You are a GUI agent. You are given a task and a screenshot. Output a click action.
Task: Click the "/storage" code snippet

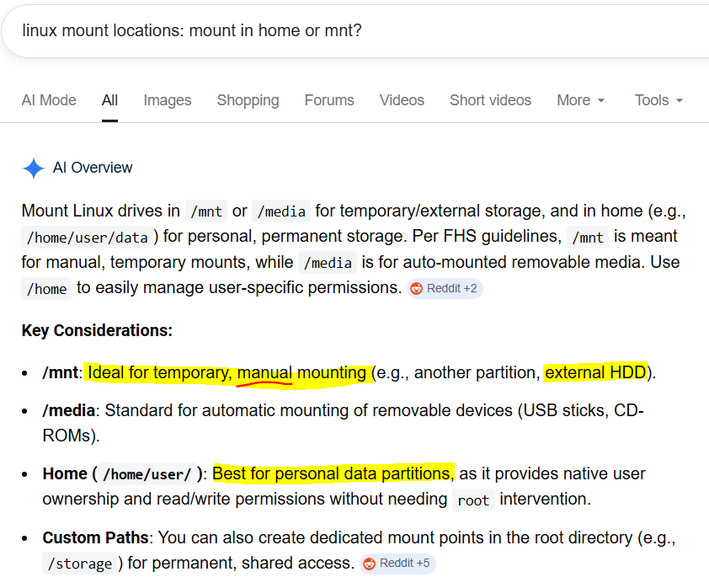82,564
